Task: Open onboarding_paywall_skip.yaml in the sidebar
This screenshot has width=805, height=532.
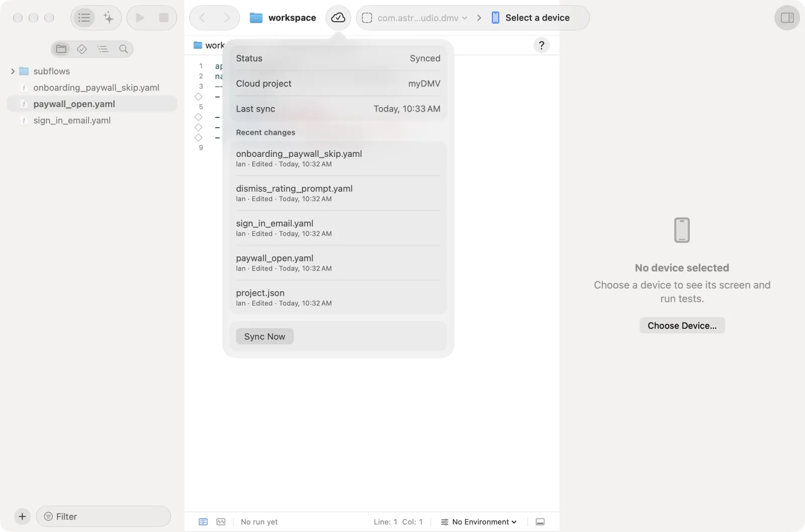Action: [x=92, y=87]
